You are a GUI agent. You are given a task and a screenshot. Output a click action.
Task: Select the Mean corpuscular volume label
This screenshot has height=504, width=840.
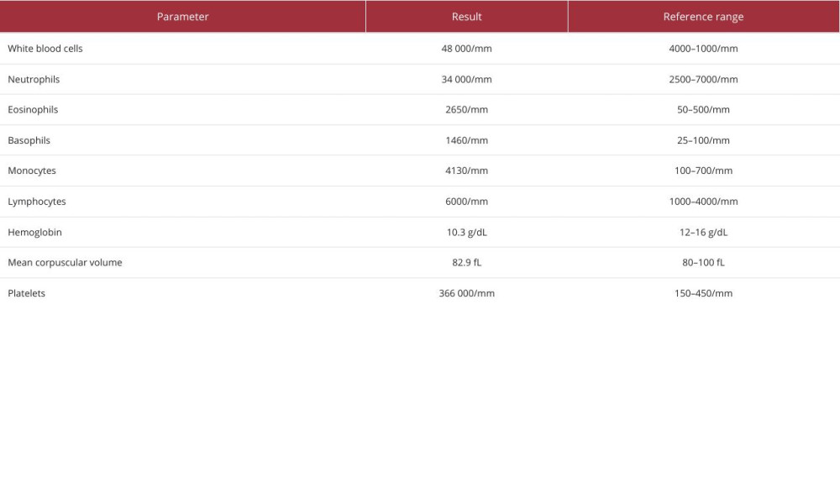65,262
